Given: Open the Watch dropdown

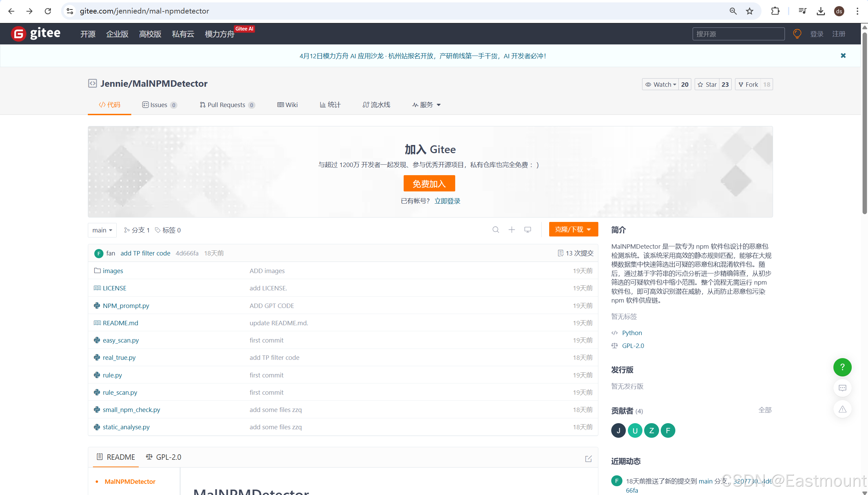Looking at the screenshot, I should coord(660,84).
